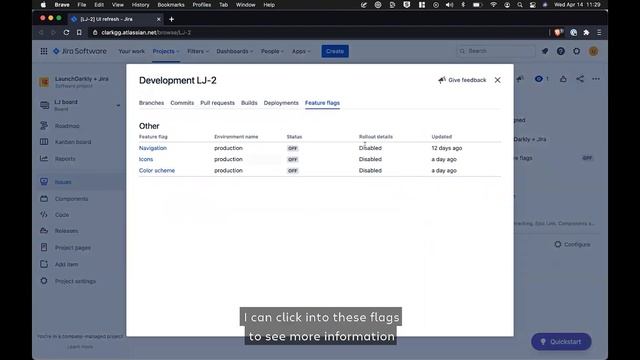
Task: Click the browser address bar URL
Action: 146,32
